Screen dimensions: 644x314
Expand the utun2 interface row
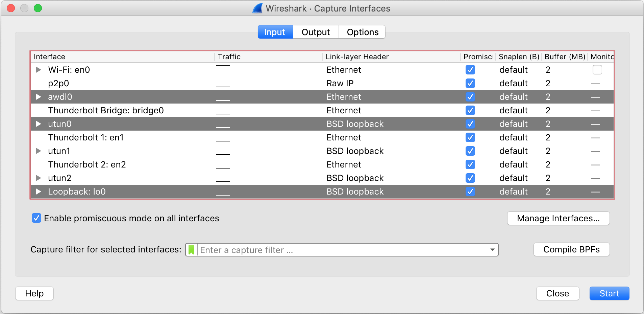click(x=39, y=178)
